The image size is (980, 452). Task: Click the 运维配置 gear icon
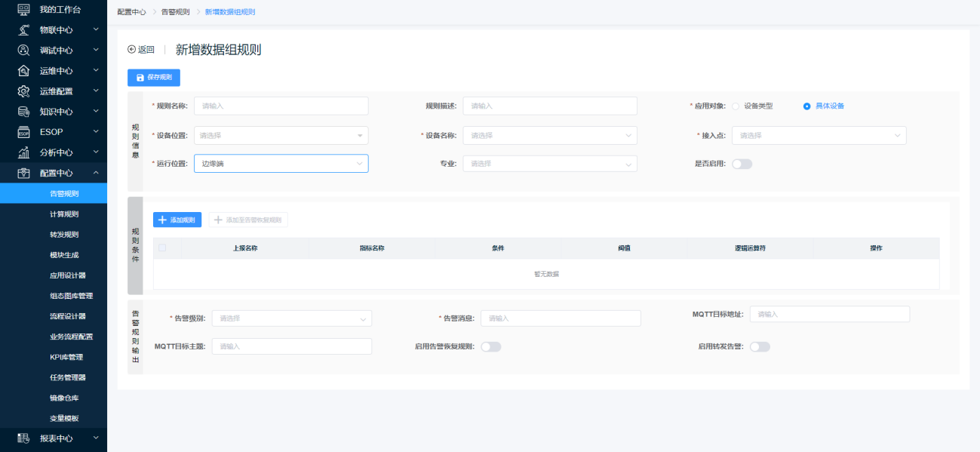(x=23, y=91)
